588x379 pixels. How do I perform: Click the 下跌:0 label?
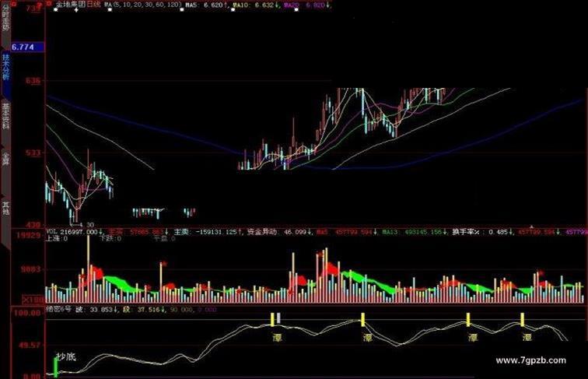coord(110,238)
